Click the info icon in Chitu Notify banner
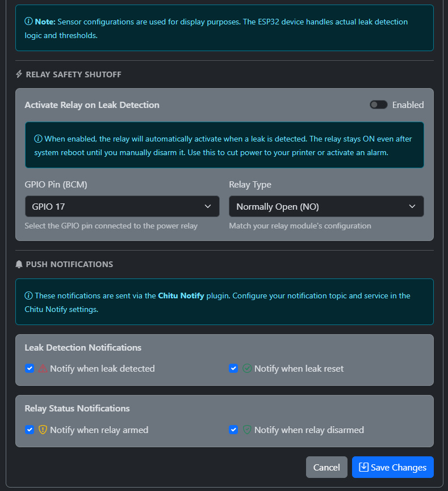Image resolution: width=448 pixels, height=491 pixels. click(x=28, y=296)
